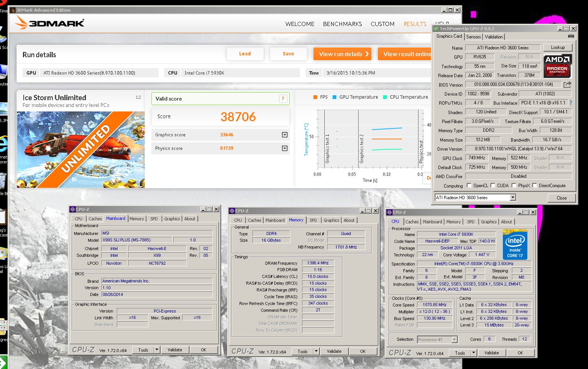Expand the Graphics score details
This screenshot has width=588, height=369.
(x=285, y=135)
